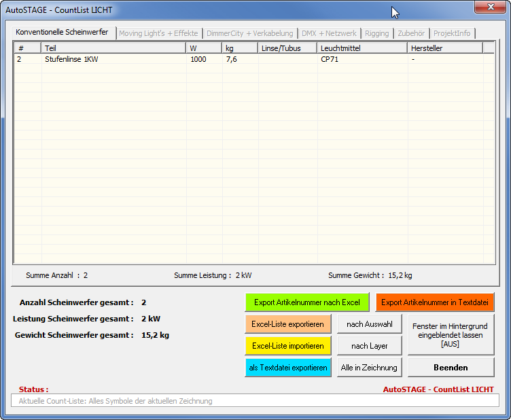
Task: Count by selection with nach Auswahl
Action: pos(369,324)
